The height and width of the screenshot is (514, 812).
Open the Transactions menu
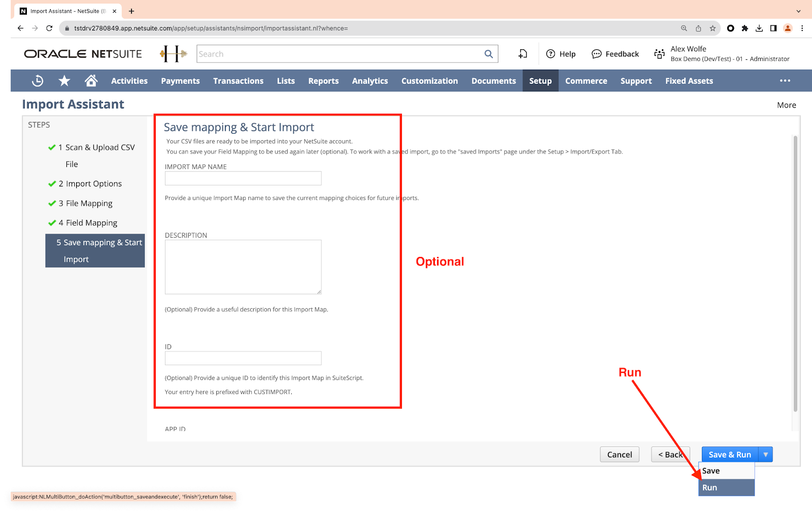pos(238,81)
